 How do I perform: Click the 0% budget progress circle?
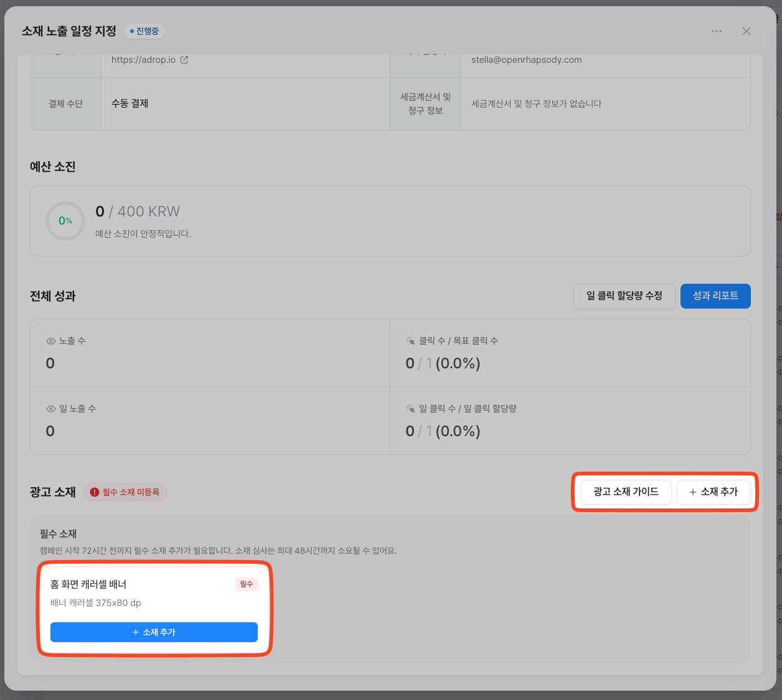click(65, 221)
